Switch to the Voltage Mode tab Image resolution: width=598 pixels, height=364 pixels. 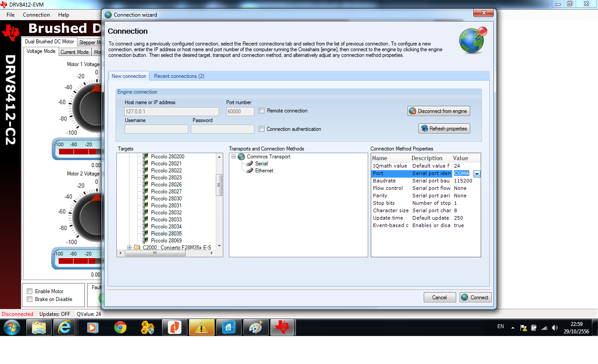pos(41,51)
